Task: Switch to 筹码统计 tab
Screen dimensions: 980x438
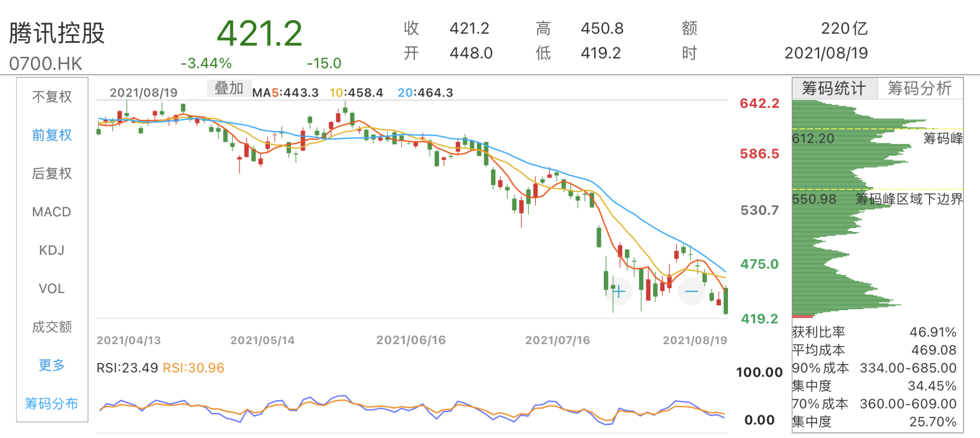Action: [835, 88]
